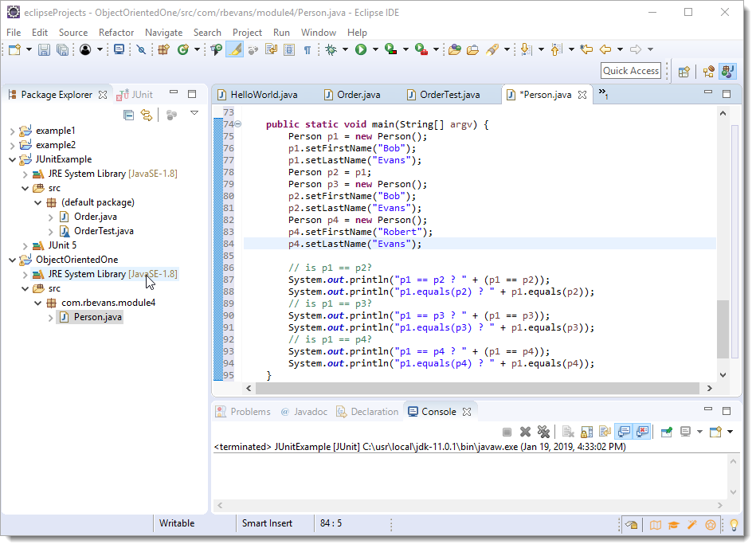
Task: Switch to the JUnit view tab
Action: [135, 95]
